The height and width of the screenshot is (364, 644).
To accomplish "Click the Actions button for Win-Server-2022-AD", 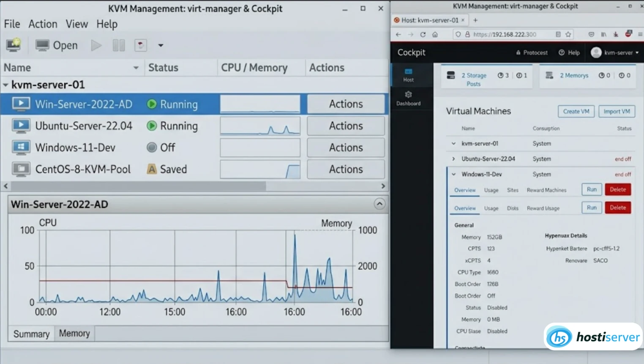I will 346,104.
